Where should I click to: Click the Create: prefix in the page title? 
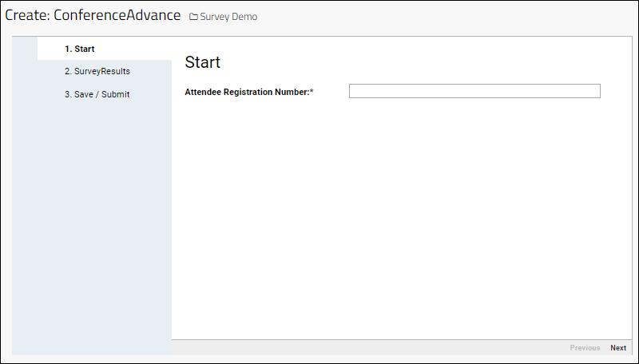point(27,16)
